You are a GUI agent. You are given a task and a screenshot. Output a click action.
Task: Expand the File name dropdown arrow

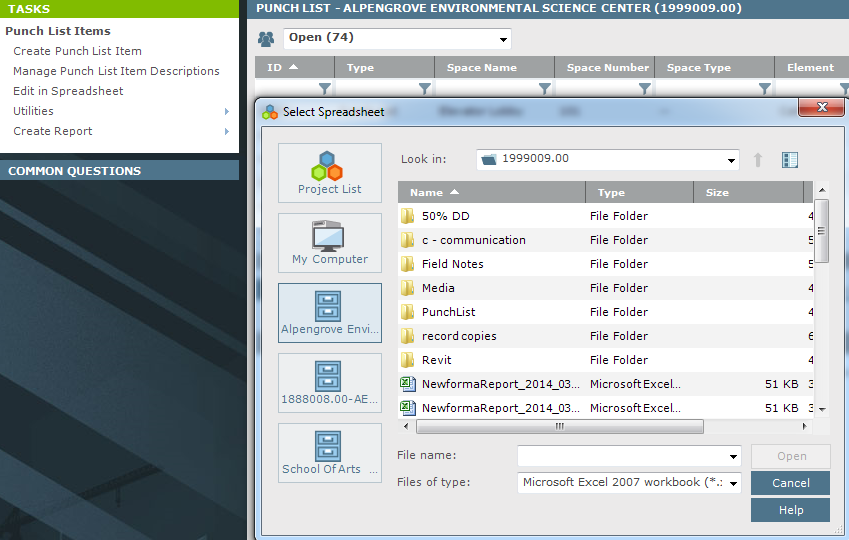(x=733, y=457)
